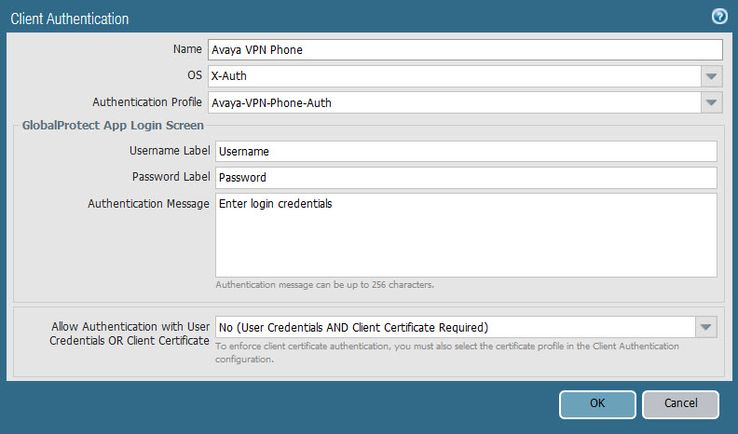Dismiss the dialog with Cancel
The image size is (738, 434).
point(681,404)
